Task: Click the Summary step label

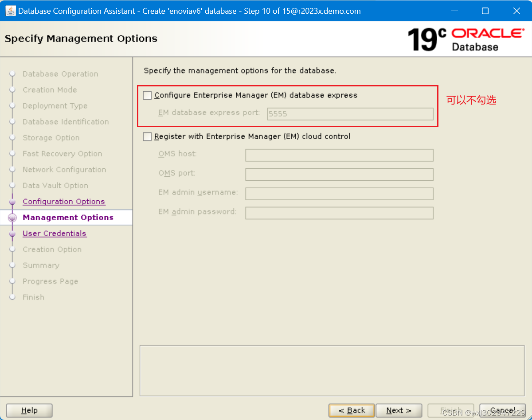Action: click(x=41, y=265)
